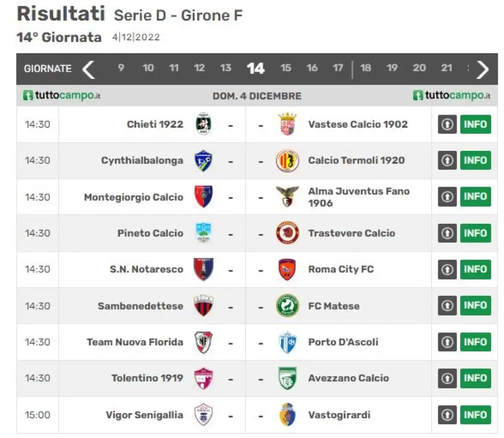Image resolution: width=504 pixels, height=438 pixels.
Task: Click the Sambenedettese striped crest
Action: click(204, 306)
